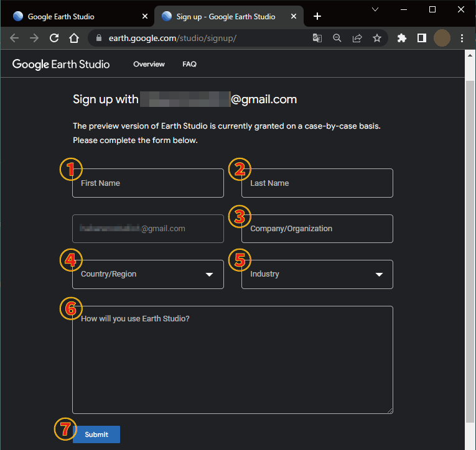Toggle the browser side panel
Viewport: 476px width, 450px height.
[422, 38]
